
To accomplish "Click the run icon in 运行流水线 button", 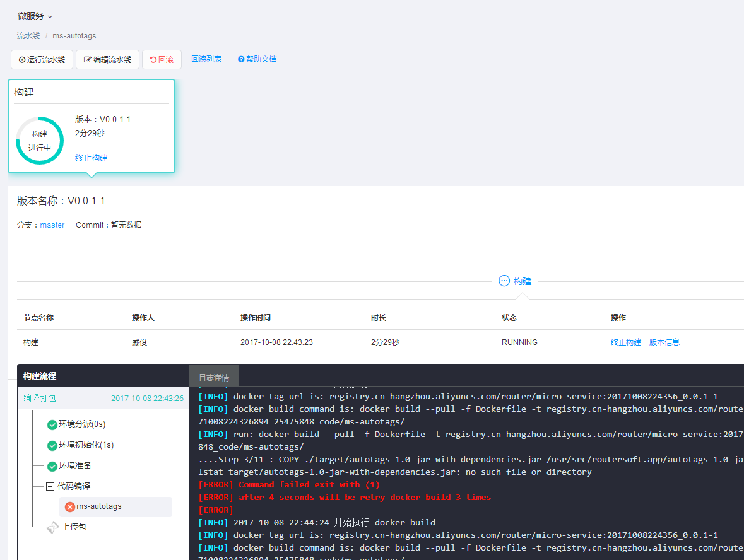I will coord(22,60).
